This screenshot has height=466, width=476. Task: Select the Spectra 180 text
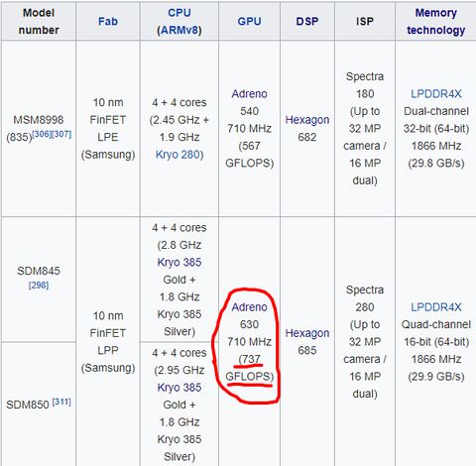365,85
